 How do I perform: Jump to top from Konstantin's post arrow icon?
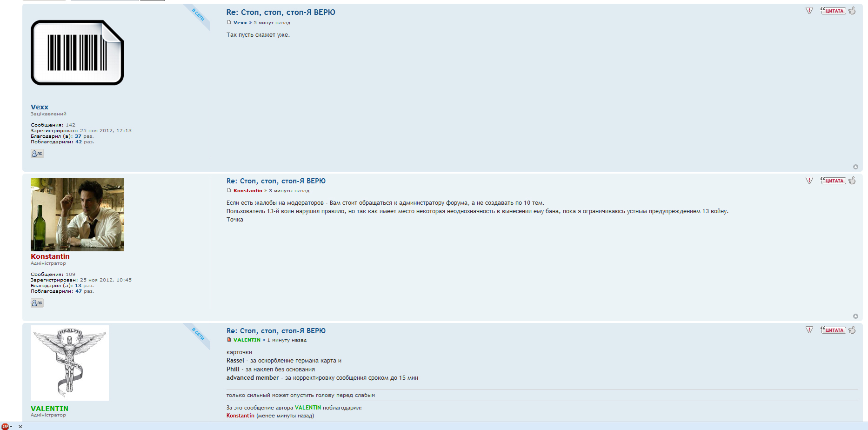[855, 316]
